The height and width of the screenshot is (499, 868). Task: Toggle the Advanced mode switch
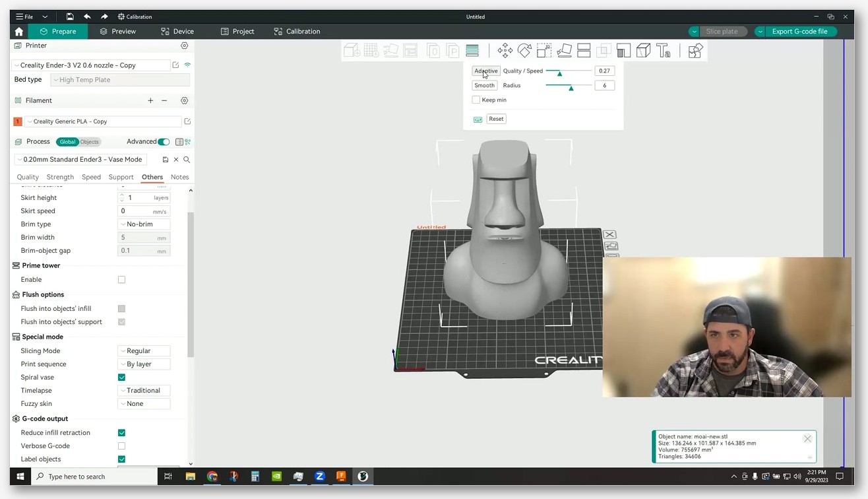(x=164, y=142)
